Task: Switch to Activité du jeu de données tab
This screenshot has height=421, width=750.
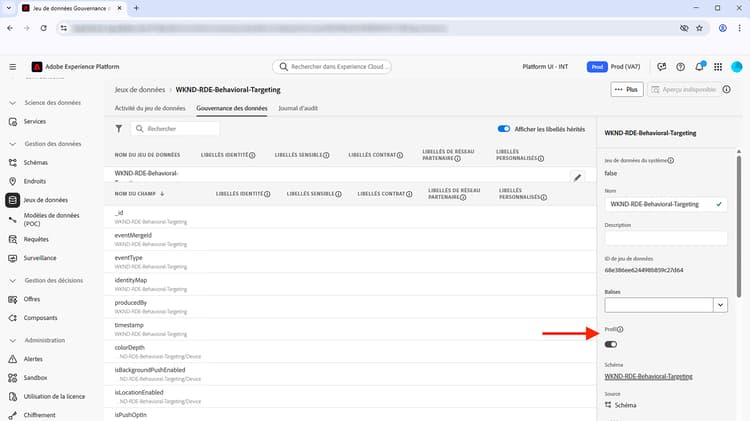Action: (x=150, y=108)
